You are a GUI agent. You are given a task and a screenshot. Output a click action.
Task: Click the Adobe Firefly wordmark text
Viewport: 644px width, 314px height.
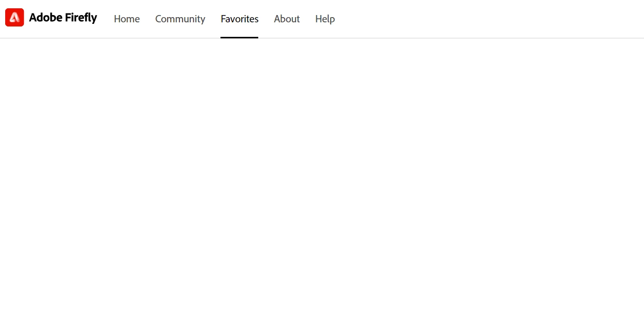(63, 18)
